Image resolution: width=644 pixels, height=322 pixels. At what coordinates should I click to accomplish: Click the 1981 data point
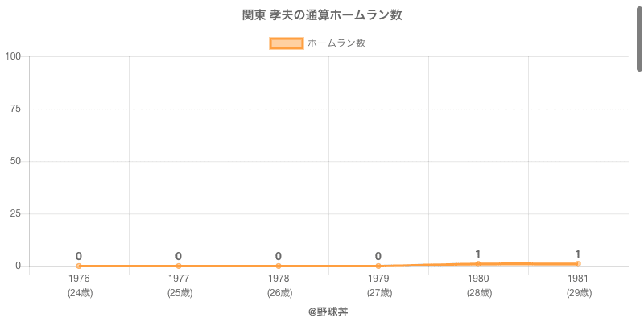point(578,264)
